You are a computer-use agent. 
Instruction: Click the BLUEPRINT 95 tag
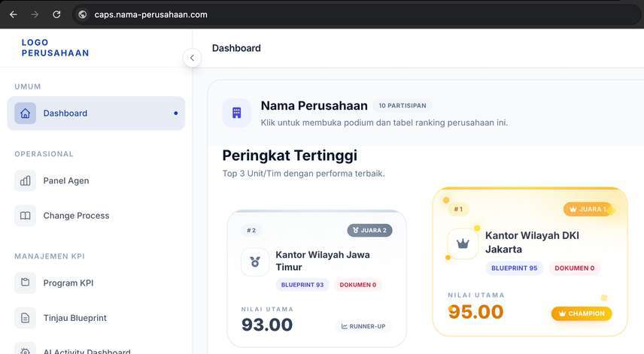tap(514, 268)
